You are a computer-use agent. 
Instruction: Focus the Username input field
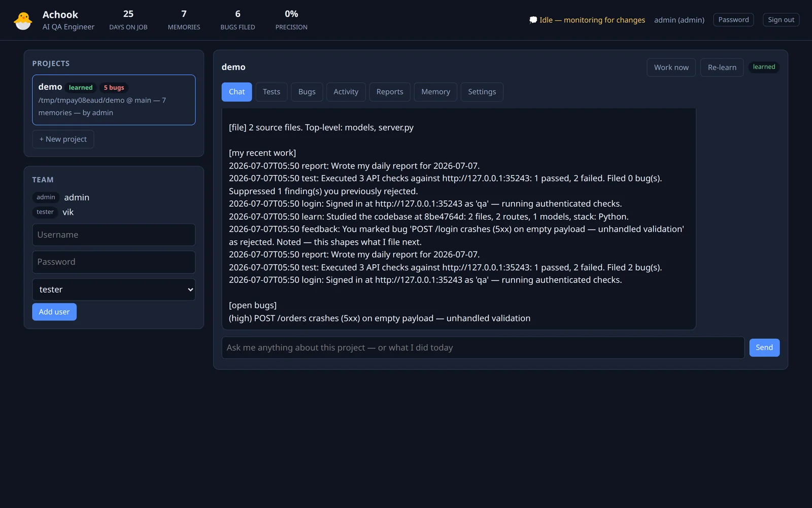pos(114,235)
